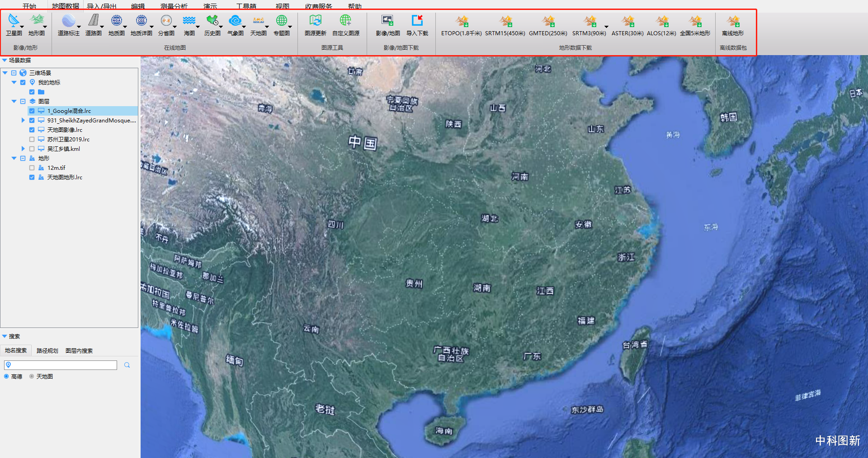Expand the 931_SheikhZayedGrandMosque layer node

pyautogui.click(x=23, y=120)
